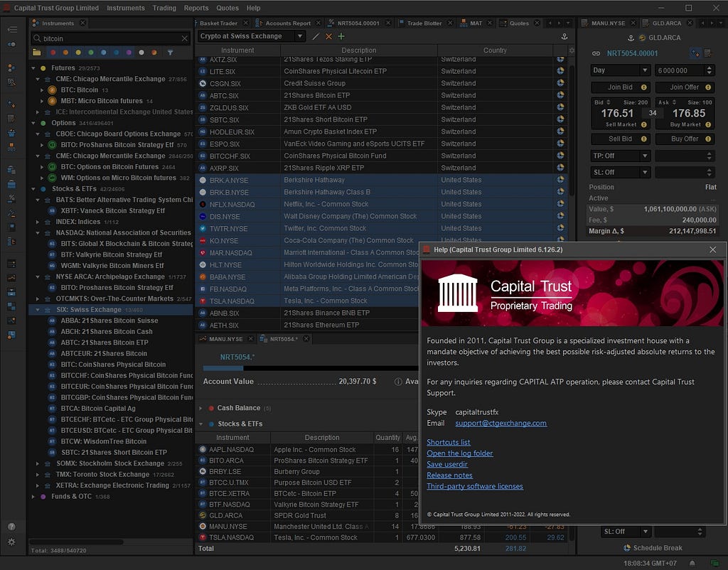The width and height of the screenshot is (728, 570).
Task: Click the Shortcuts list link
Action: point(448,442)
